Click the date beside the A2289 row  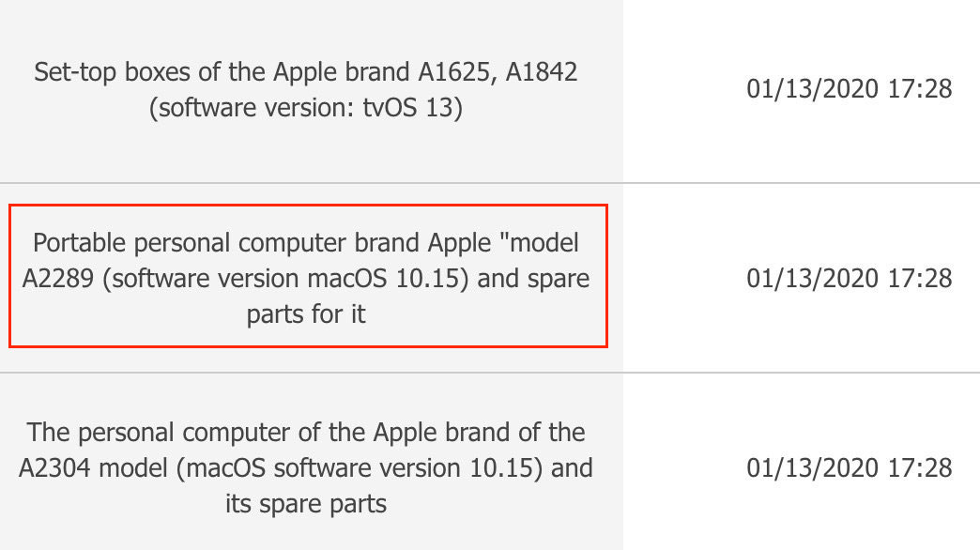[x=850, y=278]
